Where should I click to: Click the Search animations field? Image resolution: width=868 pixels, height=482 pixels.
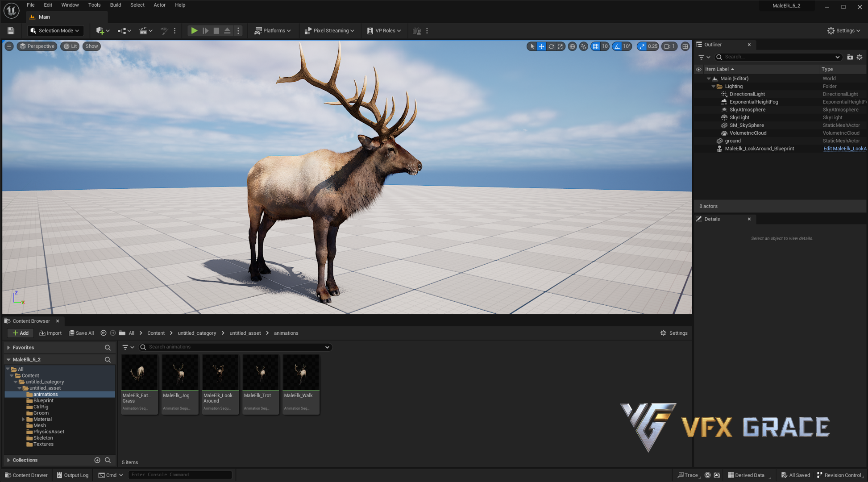pos(236,347)
